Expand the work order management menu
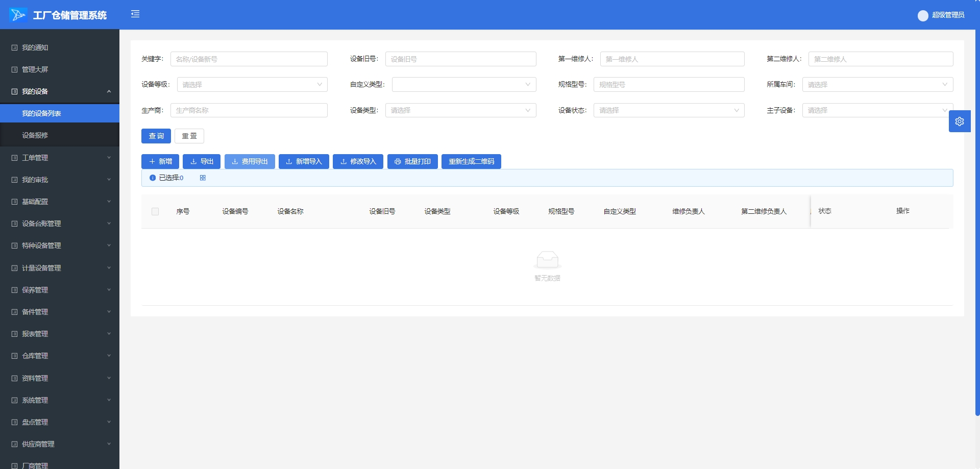Image resolution: width=980 pixels, height=469 pixels. 60,158
